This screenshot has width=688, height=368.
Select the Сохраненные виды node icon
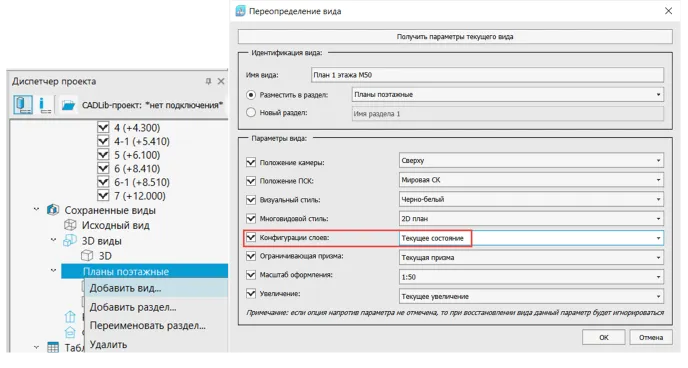[53, 210]
